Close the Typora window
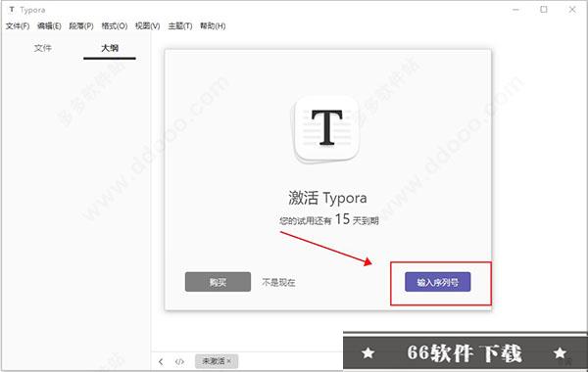 [x=572, y=10]
